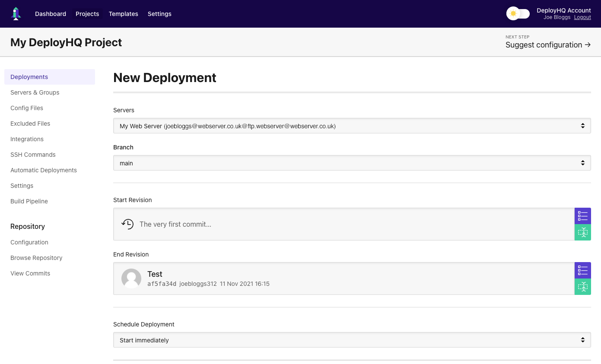Click green revision icon for Start Revision
This screenshot has width=601, height=364.
582,232
